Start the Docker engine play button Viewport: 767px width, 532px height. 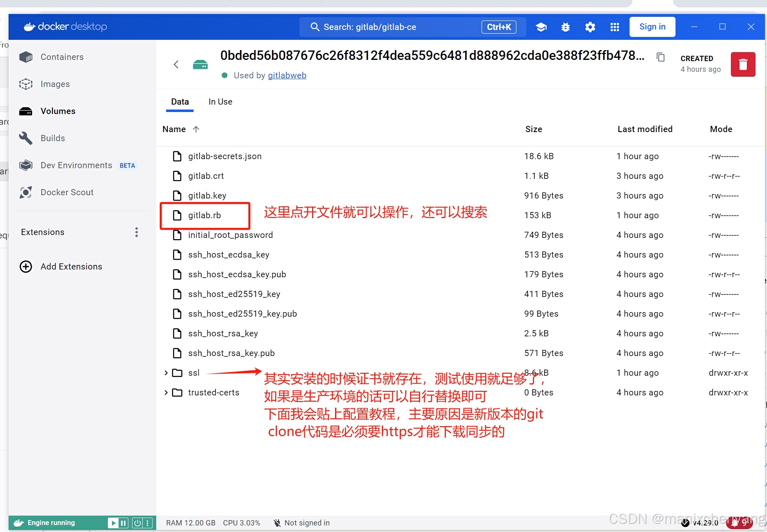112,523
